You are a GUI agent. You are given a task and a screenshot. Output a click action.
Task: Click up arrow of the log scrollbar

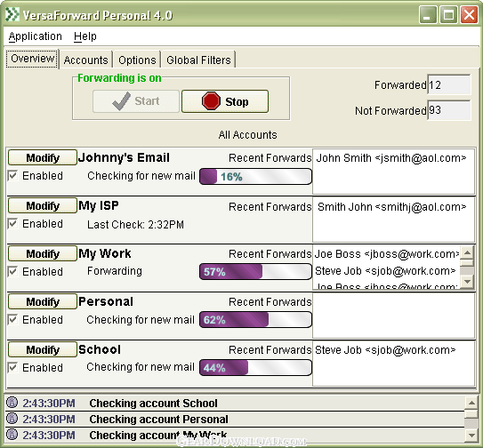(x=471, y=403)
